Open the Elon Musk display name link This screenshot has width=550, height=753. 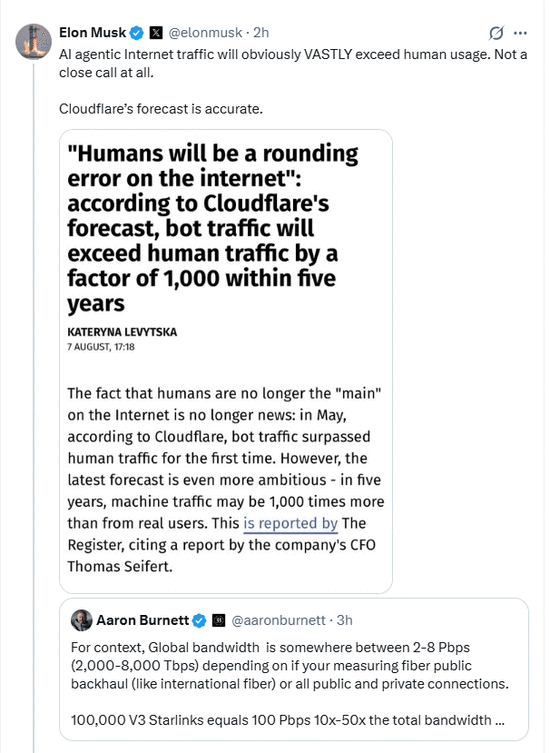92,33
